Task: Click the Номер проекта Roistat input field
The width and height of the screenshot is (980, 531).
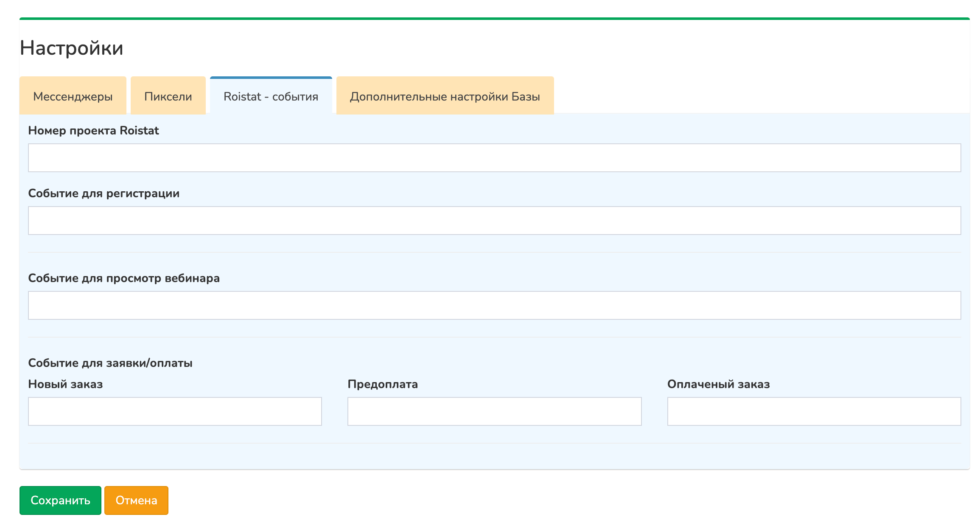Action: pyautogui.click(x=494, y=158)
